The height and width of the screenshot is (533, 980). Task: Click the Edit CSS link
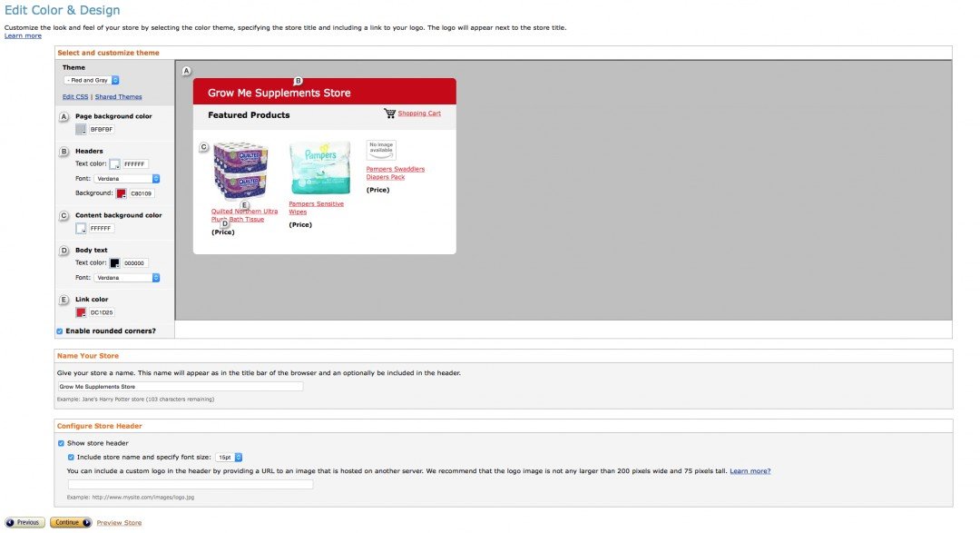pyautogui.click(x=75, y=97)
